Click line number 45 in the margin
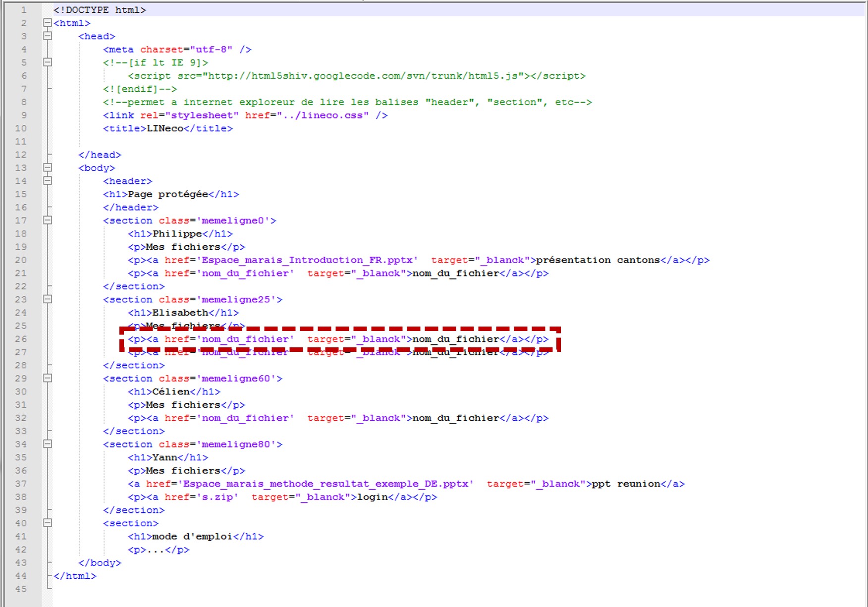This screenshot has height=607, width=868. coord(21,589)
